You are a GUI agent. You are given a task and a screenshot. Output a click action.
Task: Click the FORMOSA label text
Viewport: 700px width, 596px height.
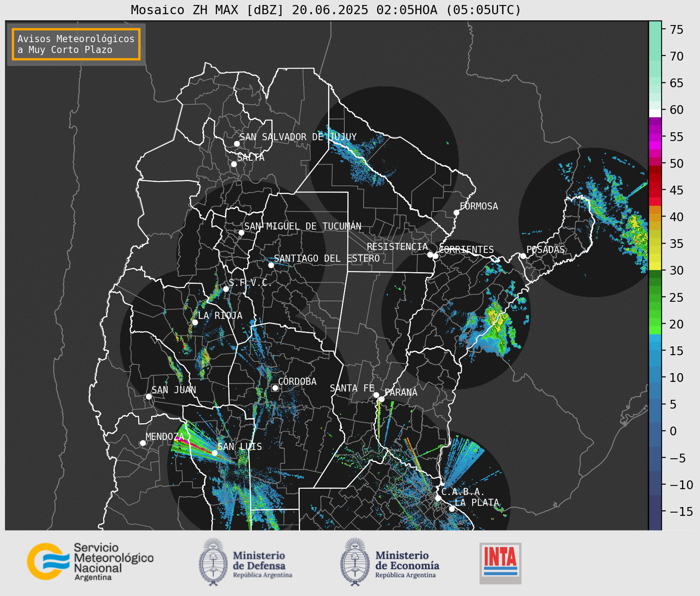point(479,206)
